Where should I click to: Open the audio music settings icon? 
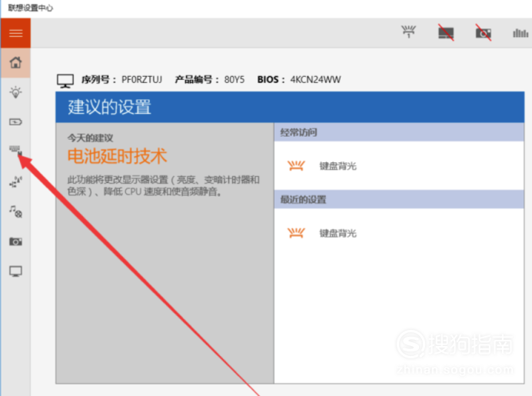[x=15, y=211]
